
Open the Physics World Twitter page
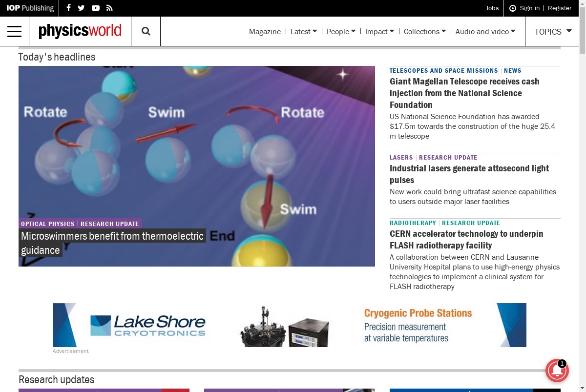click(82, 8)
